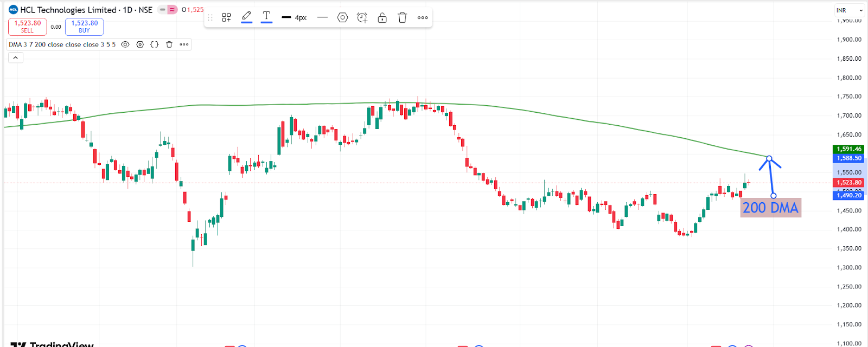The height and width of the screenshot is (347, 868).
Task: View DMA indicator source code
Action: [155, 44]
